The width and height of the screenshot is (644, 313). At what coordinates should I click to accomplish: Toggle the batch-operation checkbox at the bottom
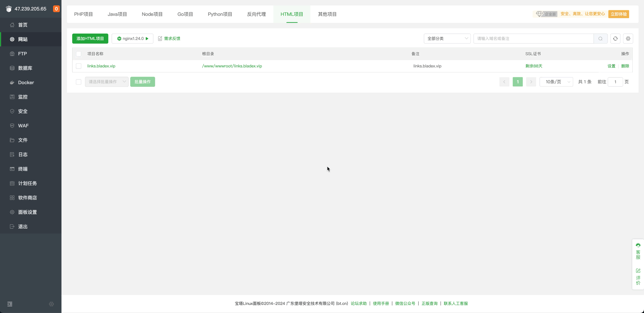(x=79, y=82)
